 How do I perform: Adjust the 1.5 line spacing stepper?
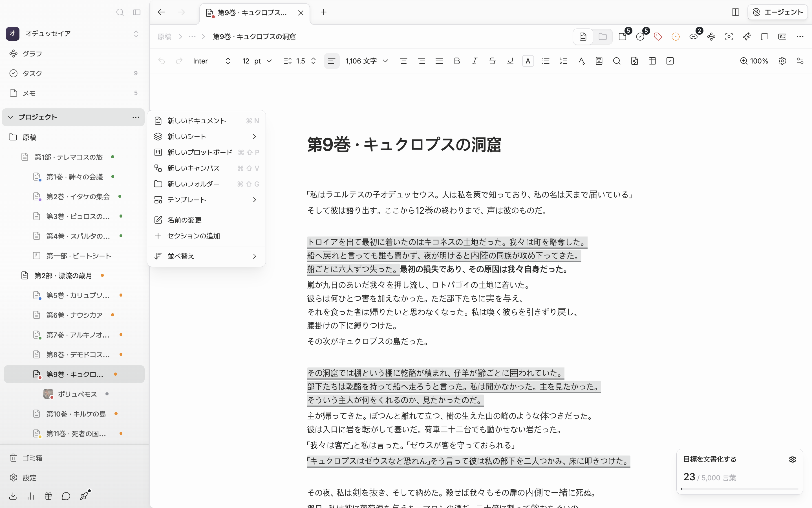click(x=300, y=61)
